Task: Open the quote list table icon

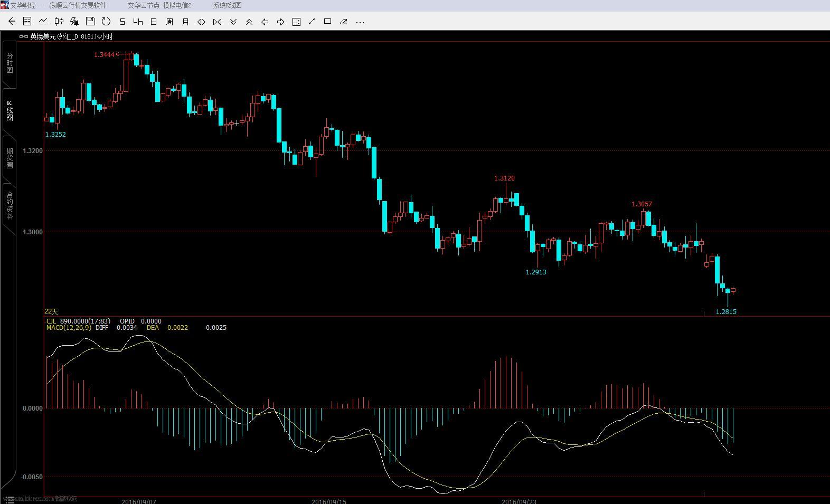Action: [27, 22]
